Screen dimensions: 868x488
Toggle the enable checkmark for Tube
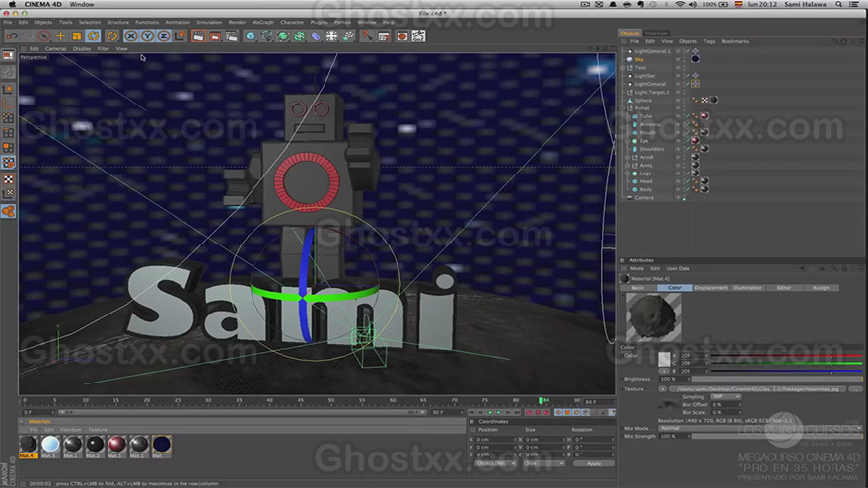tap(687, 116)
